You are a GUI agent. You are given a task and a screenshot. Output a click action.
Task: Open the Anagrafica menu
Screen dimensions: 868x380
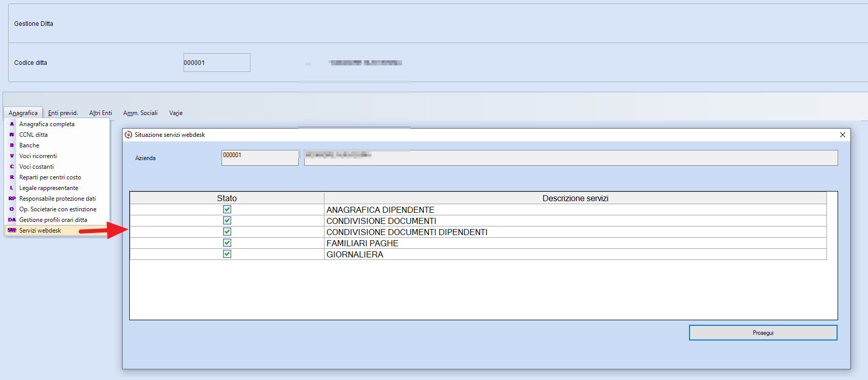coord(23,113)
